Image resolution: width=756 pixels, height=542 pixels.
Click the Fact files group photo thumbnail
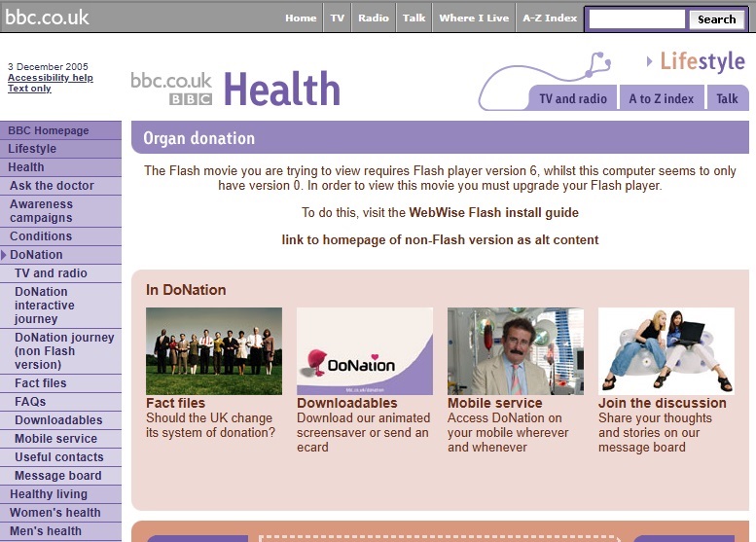pyautogui.click(x=214, y=351)
